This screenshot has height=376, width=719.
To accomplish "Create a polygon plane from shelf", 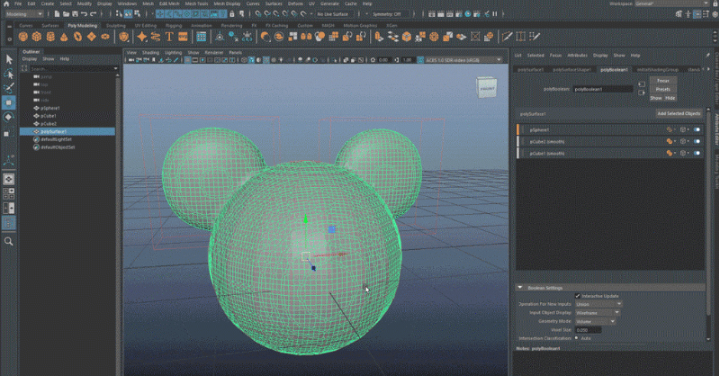I will pos(92,36).
